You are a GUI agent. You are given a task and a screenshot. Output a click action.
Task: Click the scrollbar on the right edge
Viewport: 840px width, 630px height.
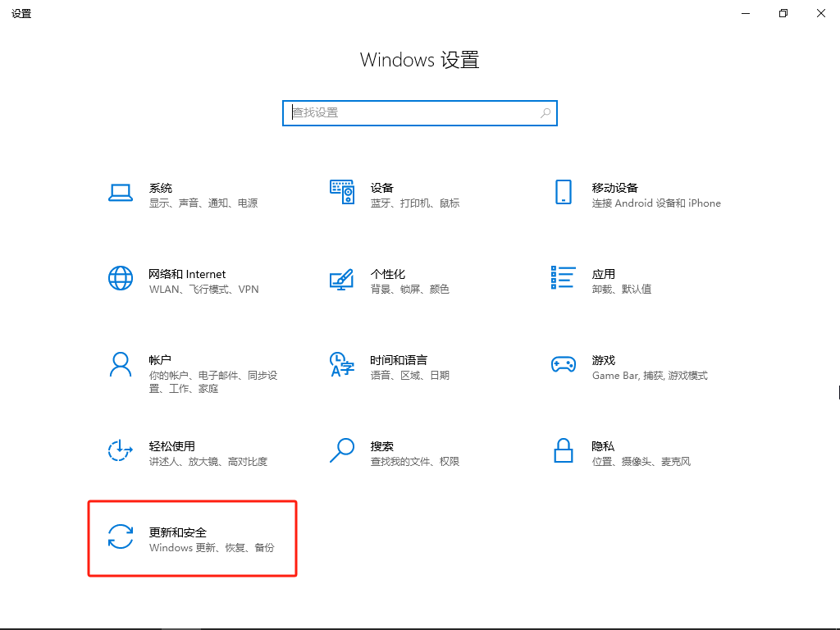[838, 391]
